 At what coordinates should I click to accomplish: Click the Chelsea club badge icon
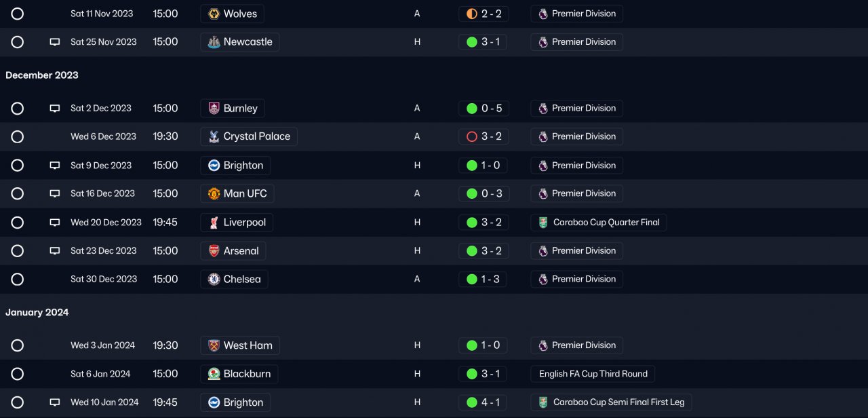click(x=214, y=280)
